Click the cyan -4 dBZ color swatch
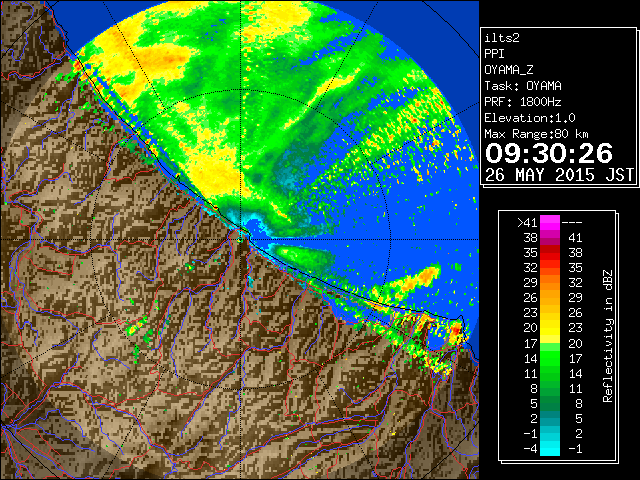This screenshot has height=480, width=640. pyautogui.click(x=550, y=449)
